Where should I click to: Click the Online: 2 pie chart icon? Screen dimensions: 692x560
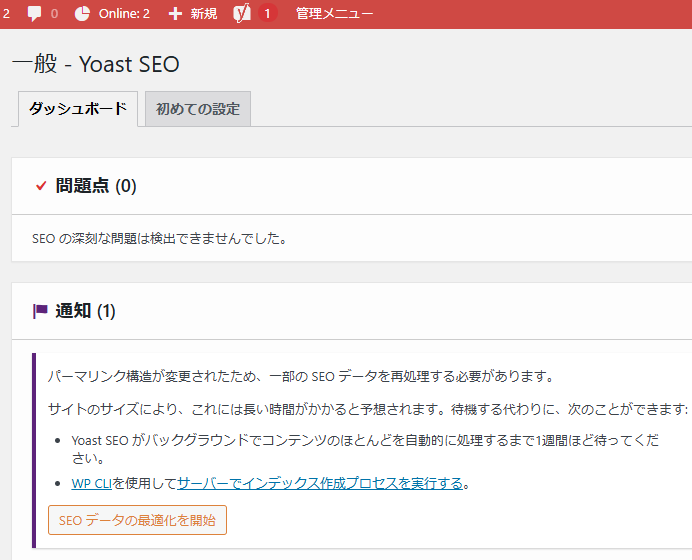82,14
